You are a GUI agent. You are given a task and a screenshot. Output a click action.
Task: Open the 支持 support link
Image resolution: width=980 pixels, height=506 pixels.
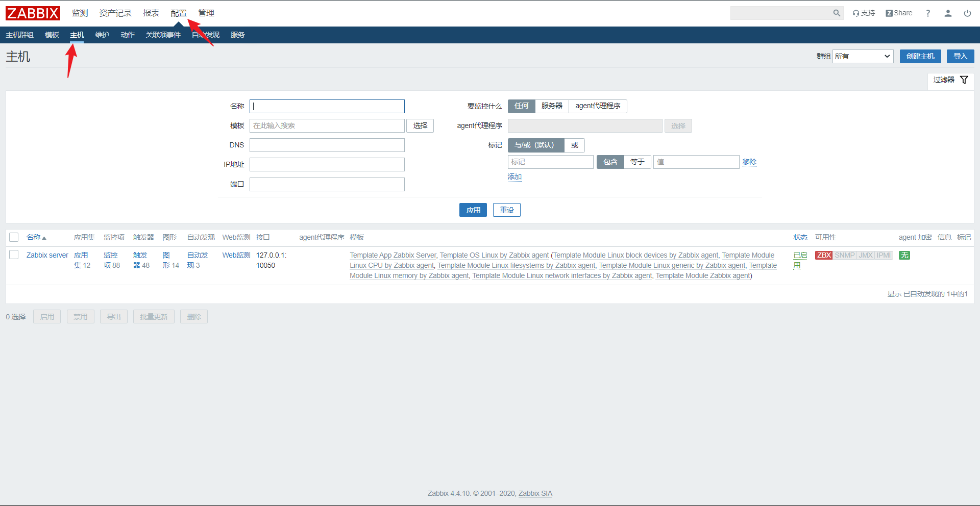(x=864, y=13)
